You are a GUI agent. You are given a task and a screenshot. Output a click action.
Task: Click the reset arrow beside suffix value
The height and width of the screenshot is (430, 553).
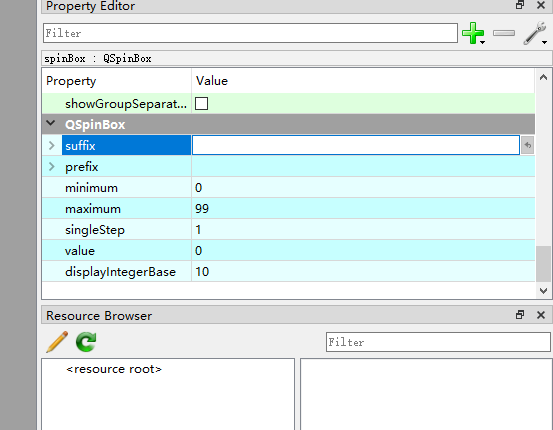pos(528,145)
